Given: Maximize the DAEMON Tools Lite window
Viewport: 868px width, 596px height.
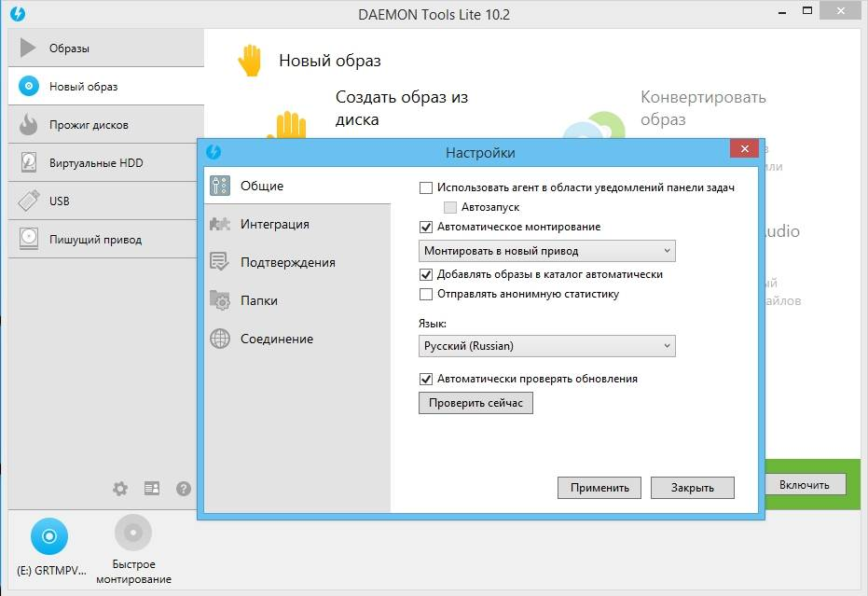Looking at the screenshot, I should [807, 10].
